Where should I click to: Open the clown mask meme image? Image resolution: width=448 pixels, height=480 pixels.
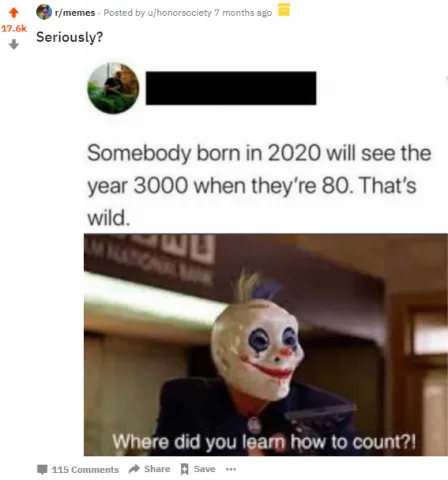pos(266,345)
